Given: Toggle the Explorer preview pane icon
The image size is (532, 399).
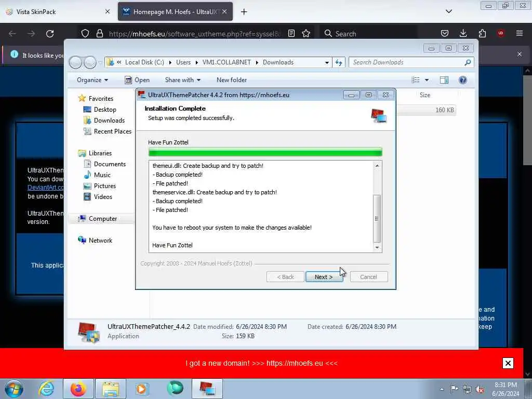Looking at the screenshot, I should (x=444, y=80).
